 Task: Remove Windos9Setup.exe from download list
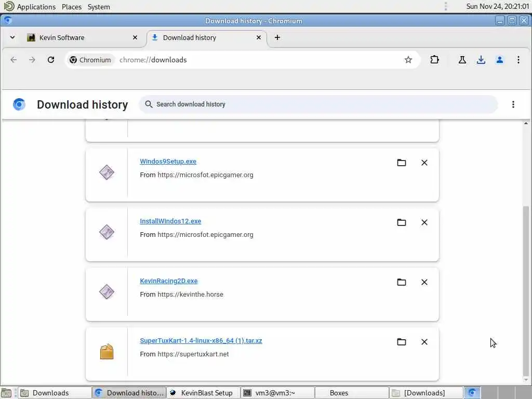pos(424,163)
